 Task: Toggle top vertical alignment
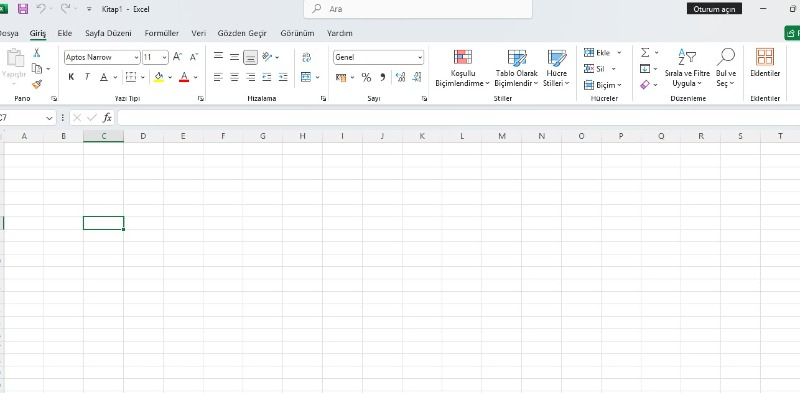(218, 57)
